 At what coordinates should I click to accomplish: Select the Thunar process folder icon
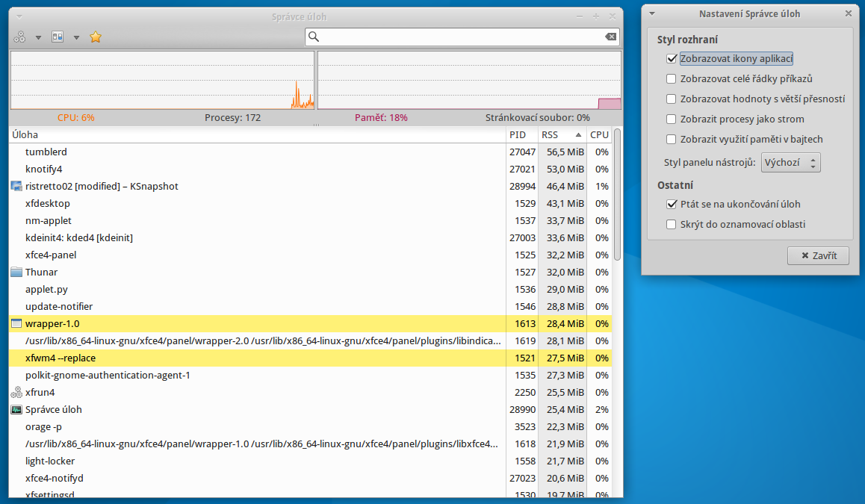pyautogui.click(x=16, y=273)
